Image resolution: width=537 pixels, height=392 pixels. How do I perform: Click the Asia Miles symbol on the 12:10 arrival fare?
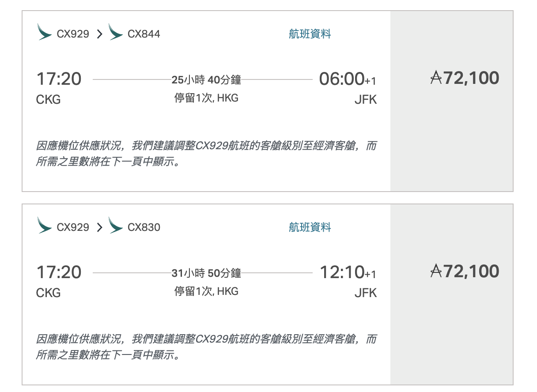[x=436, y=271]
